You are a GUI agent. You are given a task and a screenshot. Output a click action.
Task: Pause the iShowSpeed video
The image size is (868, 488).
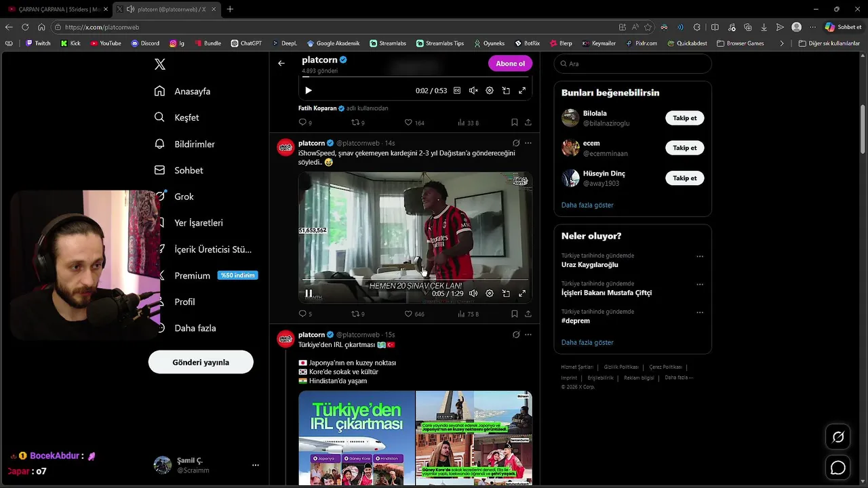pos(309,293)
